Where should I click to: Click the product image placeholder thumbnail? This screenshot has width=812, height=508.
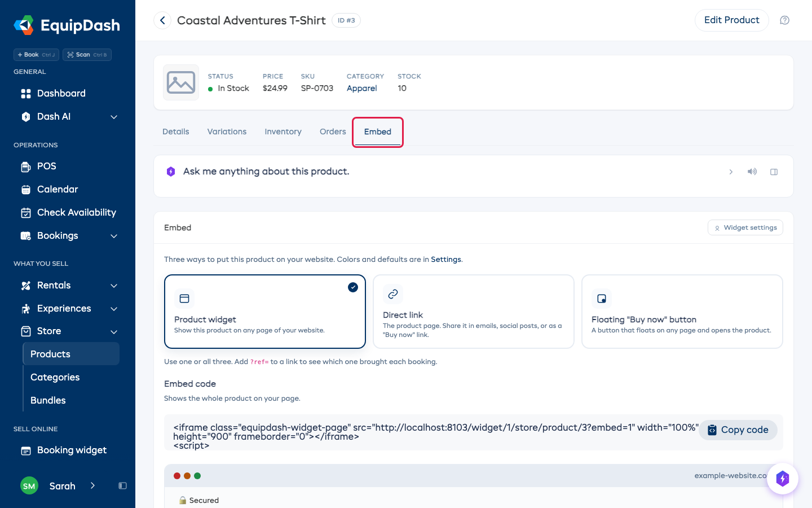[x=181, y=82]
